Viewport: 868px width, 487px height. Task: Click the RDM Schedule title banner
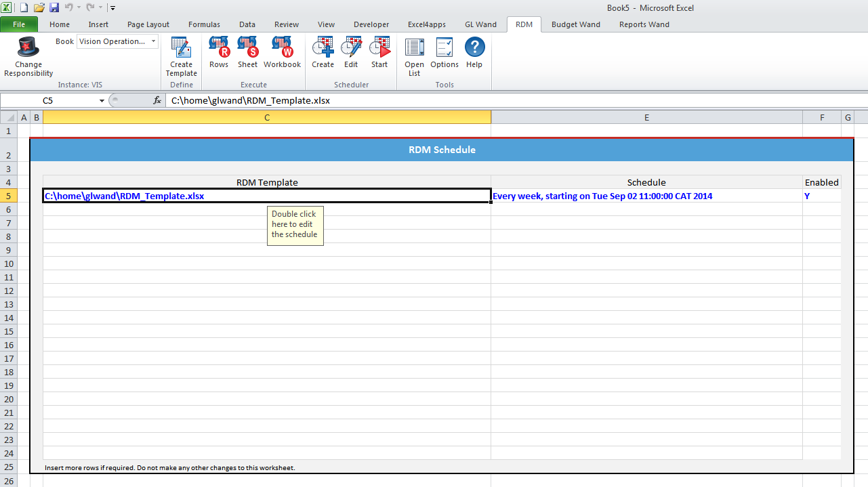coord(442,150)
